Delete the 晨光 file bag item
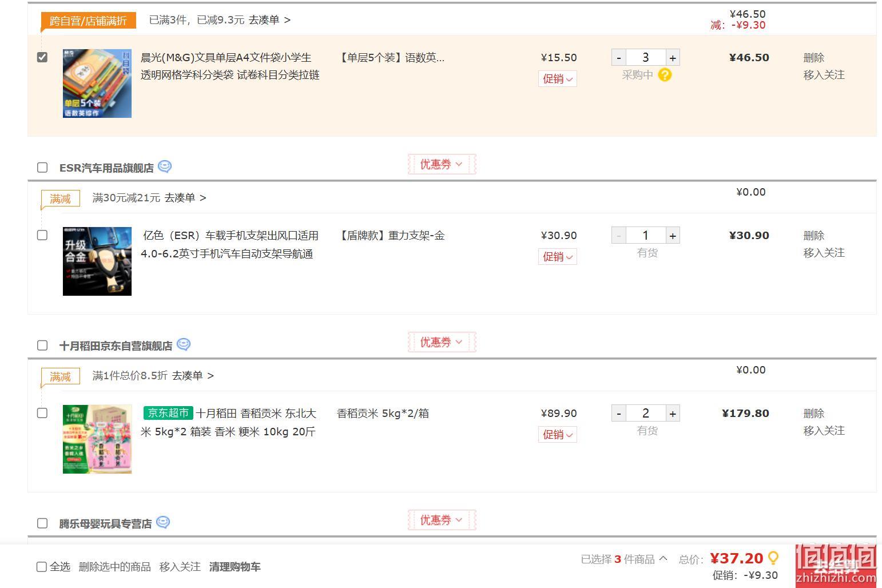This screenshot has width=882, height=588. tap(813, 58)
